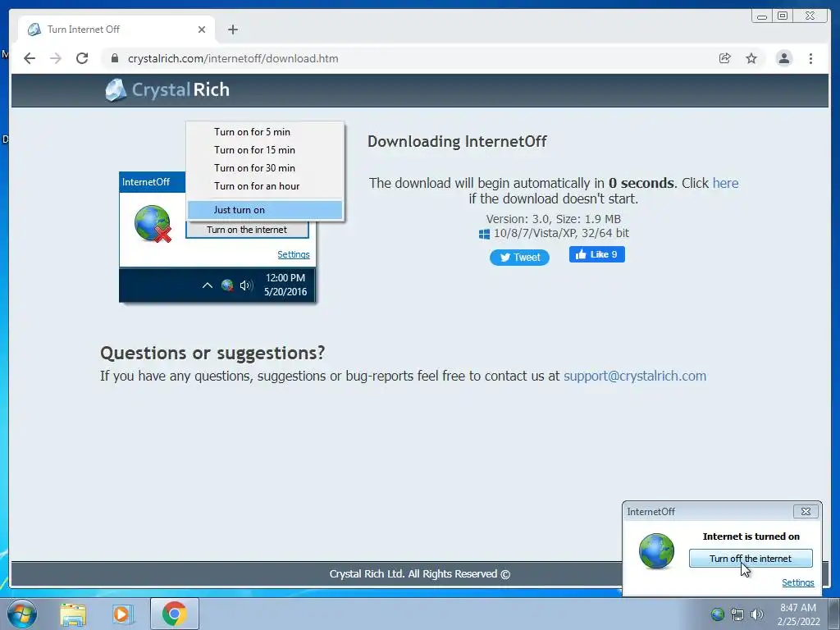Image resolution: width=840 pixels, height=630 pixels.
Task: Click the Windows logo next to OS versions
Action: tap(484, 234)
